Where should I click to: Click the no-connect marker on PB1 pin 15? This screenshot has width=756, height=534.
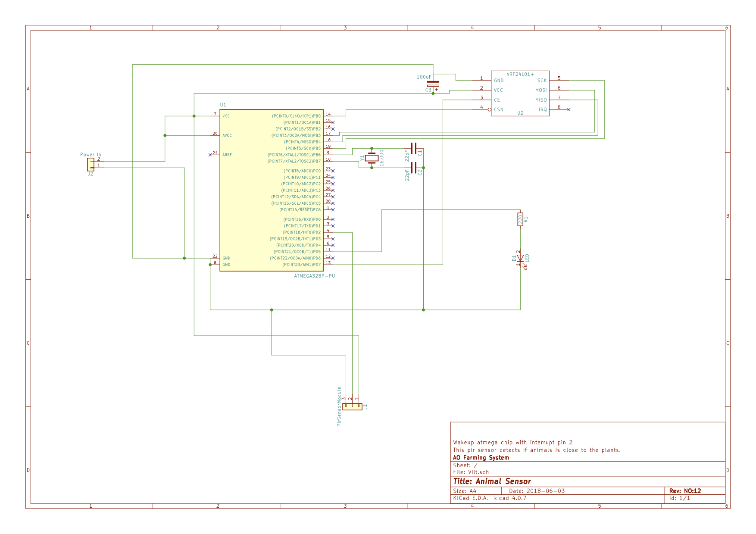[333, 122]
